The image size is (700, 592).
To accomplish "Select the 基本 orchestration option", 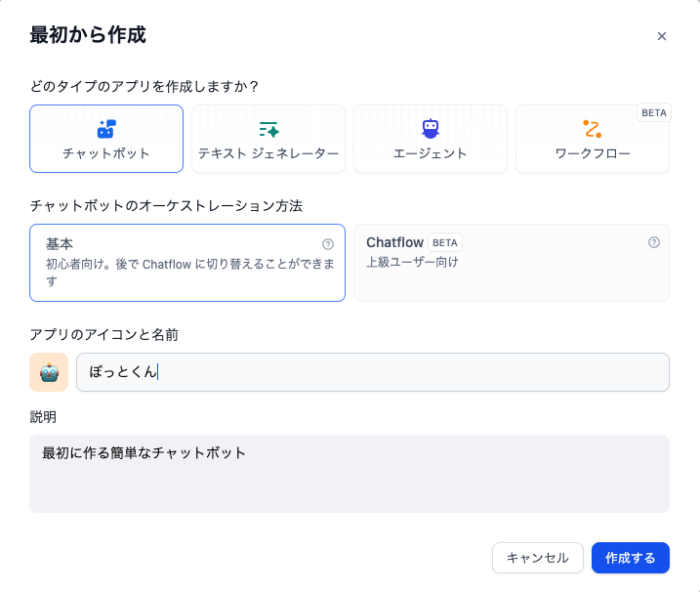I will [186, 263].
